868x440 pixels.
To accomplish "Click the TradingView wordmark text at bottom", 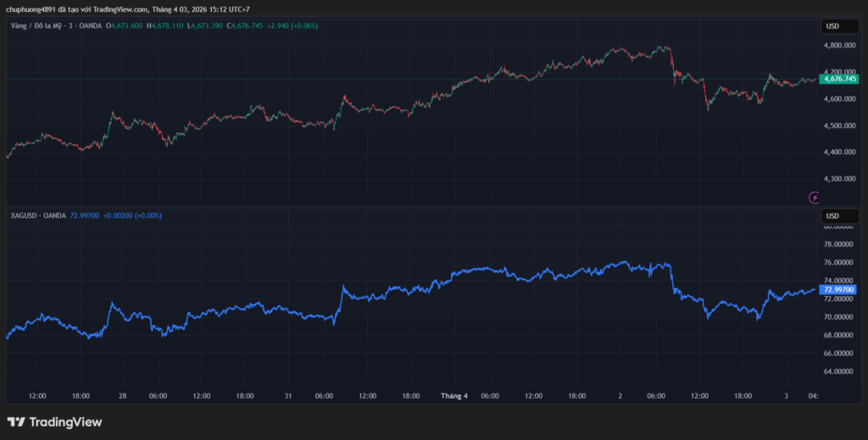I will click(x=66, y=422).
